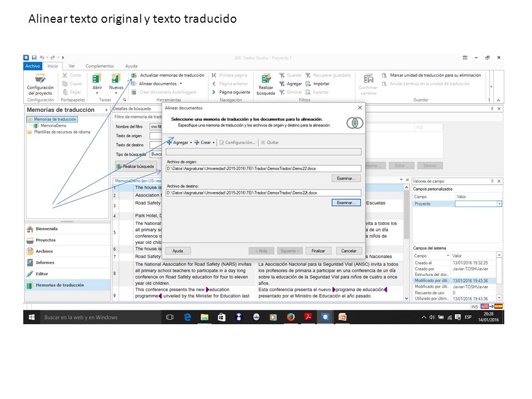Screen dimensions: 532x399
Task: Open Adobe Reader from the taskbar
Action: pos(308,318)
